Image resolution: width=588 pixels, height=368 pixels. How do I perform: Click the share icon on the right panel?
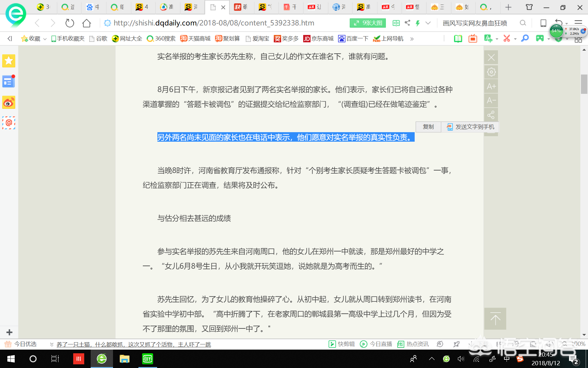[491, 115]
